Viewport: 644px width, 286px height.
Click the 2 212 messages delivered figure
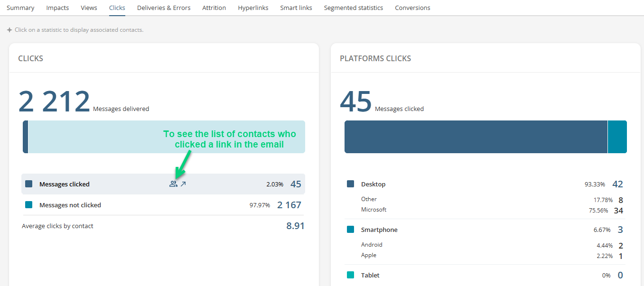point(54,101)
